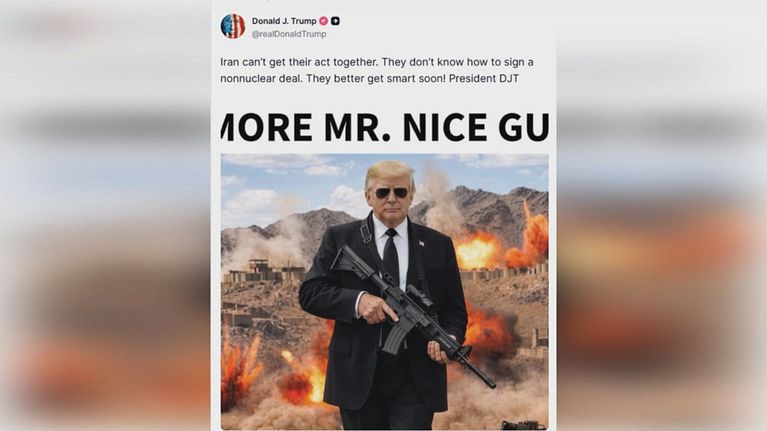Open the attached image of the suited man

(x=384, y=292)
